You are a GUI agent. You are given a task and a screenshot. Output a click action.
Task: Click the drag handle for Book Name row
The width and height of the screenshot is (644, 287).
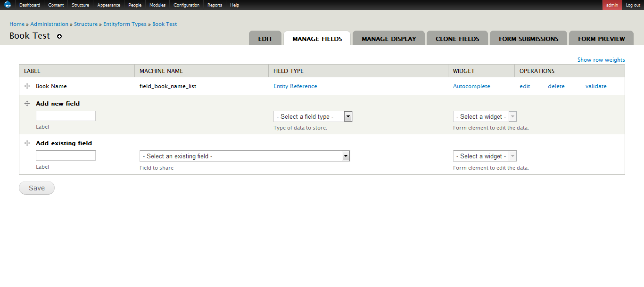[27, 86]
